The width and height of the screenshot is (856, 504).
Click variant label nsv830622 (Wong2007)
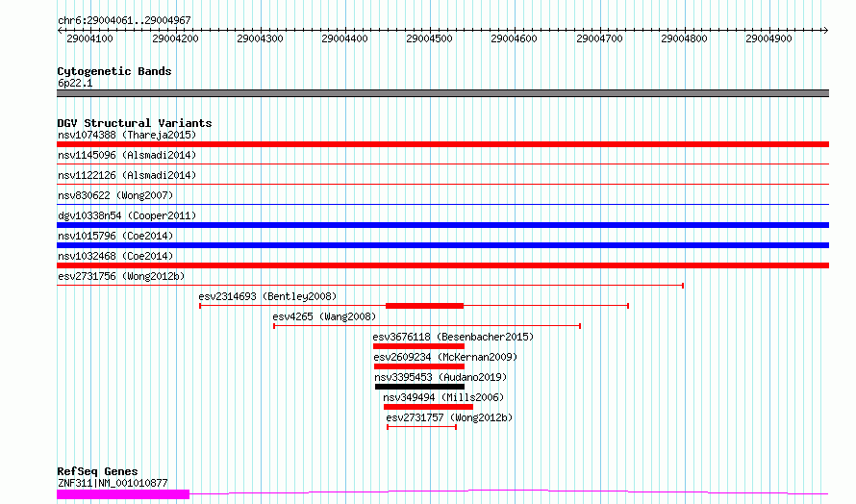point(115,195)
